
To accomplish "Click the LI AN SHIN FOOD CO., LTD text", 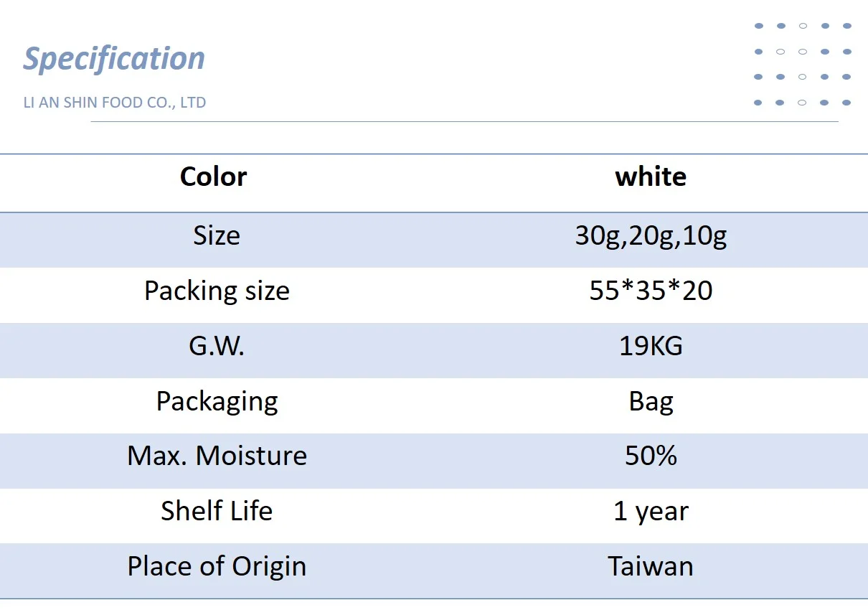I will [115, 103].
